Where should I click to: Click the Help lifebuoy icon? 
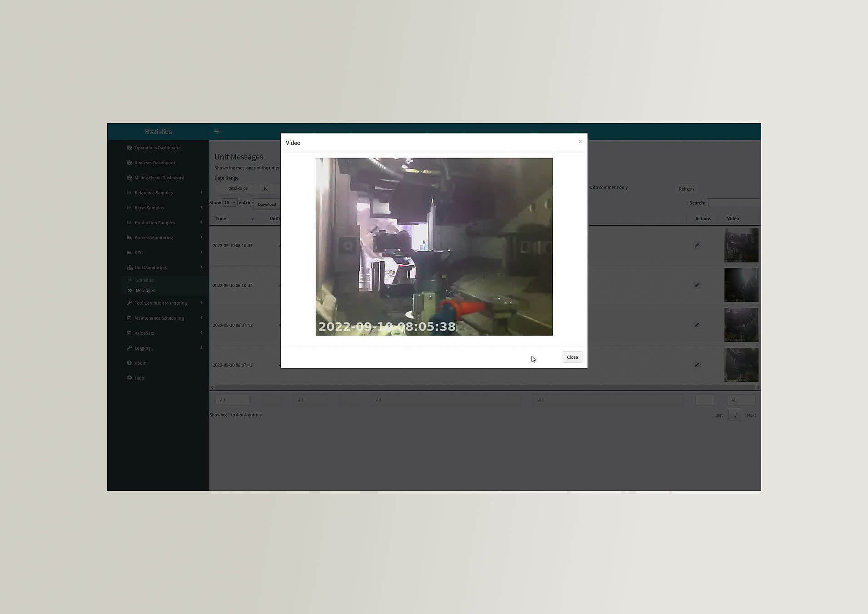click(x=129, y=378)
